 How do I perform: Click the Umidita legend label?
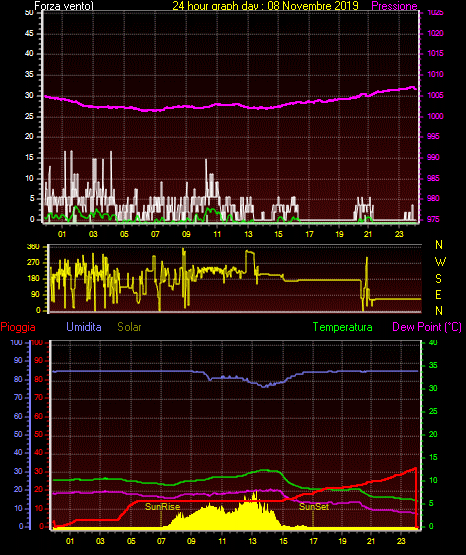pos(84,327)
